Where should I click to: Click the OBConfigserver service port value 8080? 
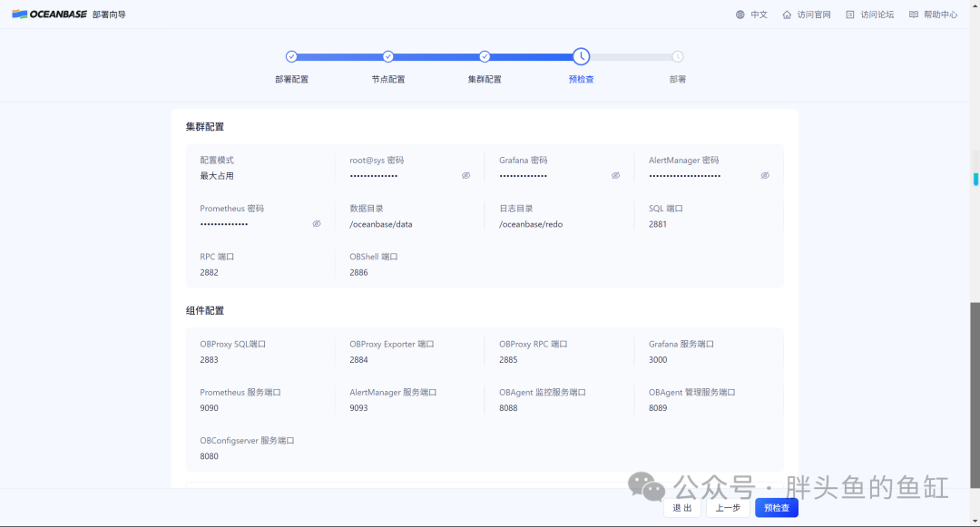pos(209,456)
